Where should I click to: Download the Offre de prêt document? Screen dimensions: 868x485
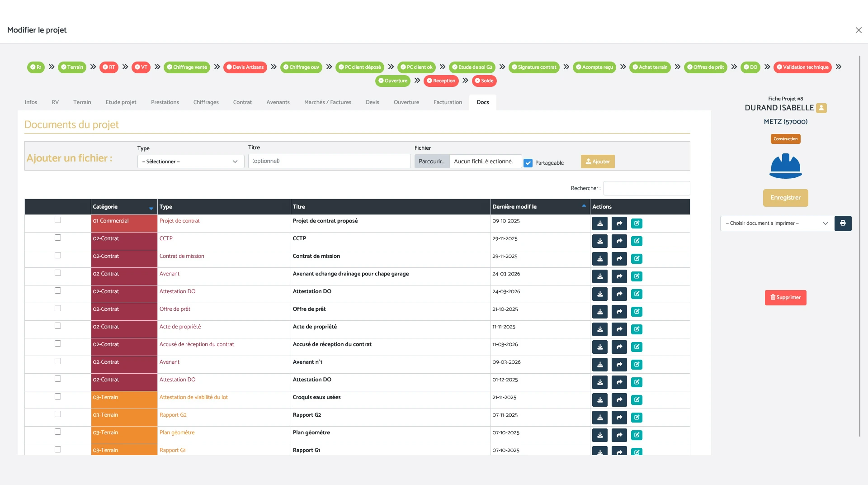(x=600, y=312)
